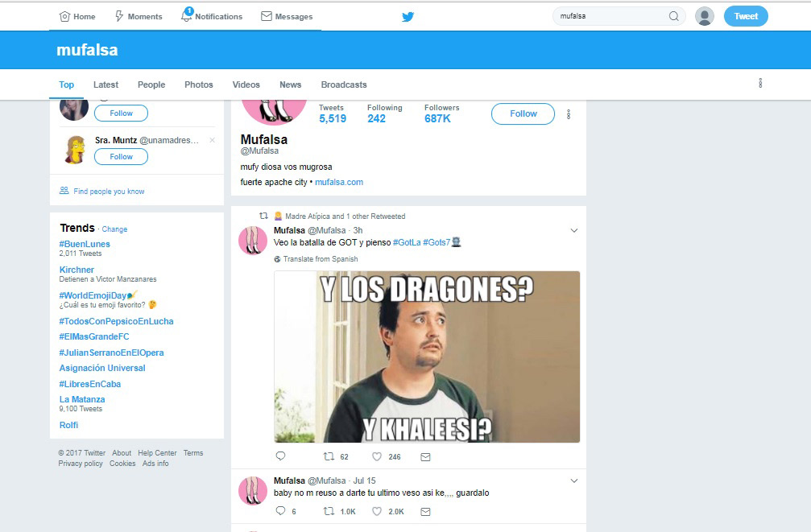The image size is (811, 532).
Task: Expand dropdown chevron on GOT tweet
Action: point(573,230)
